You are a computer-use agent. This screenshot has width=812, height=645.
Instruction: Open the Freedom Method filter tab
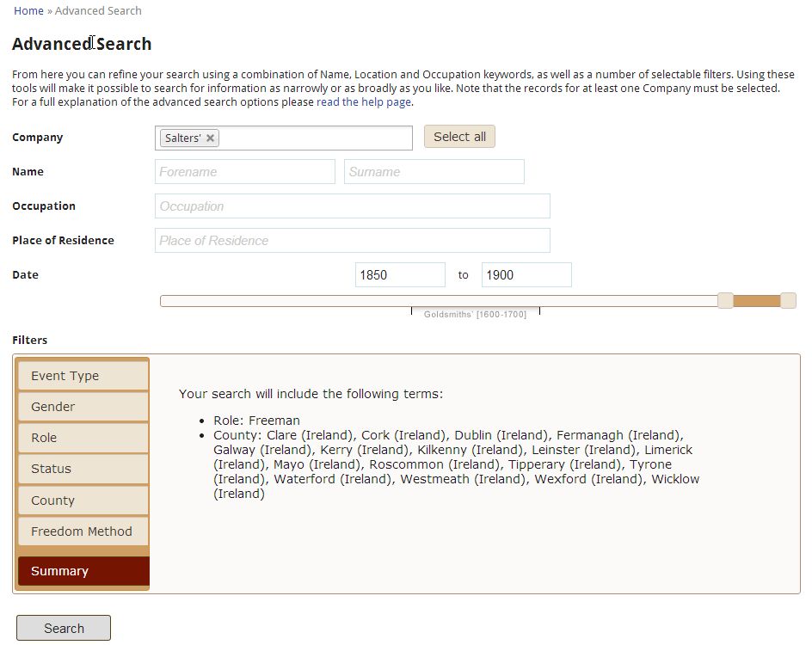pyautogui.click(x=83, y=531)
